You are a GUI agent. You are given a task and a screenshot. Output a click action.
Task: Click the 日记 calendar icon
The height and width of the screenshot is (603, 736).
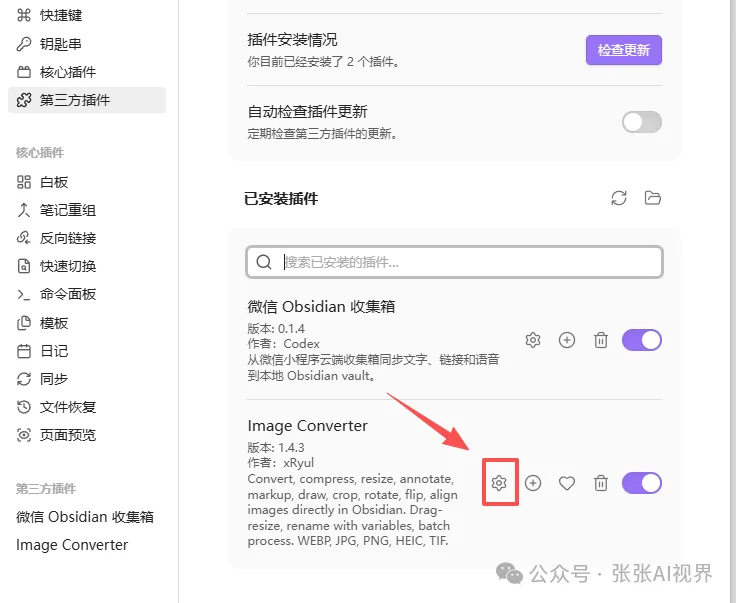coord(24,351)
